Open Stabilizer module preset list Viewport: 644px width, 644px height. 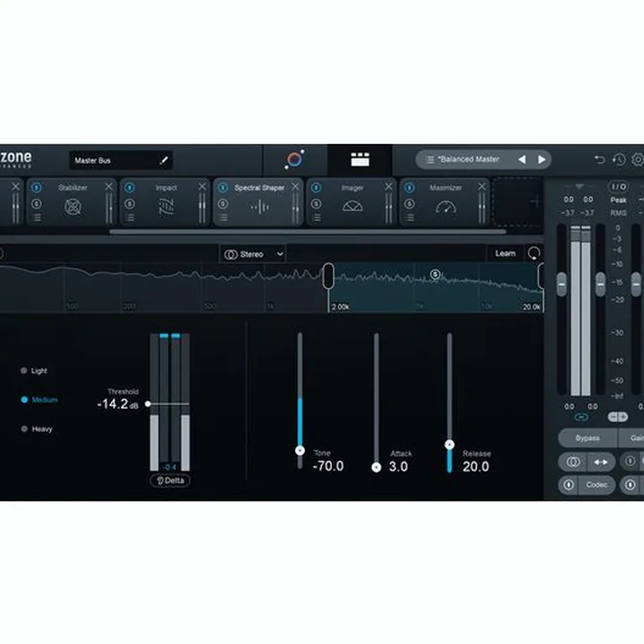[x=37, y=217]
